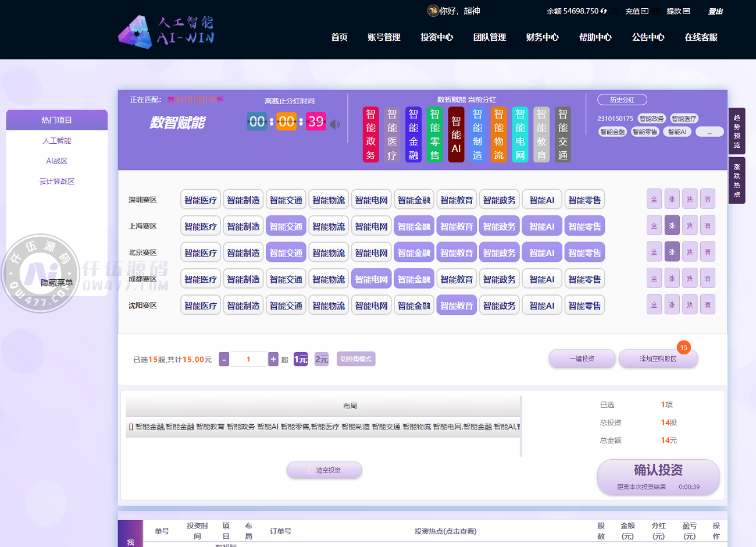Expand the 涨跌热点 side panel

(737, 180)
